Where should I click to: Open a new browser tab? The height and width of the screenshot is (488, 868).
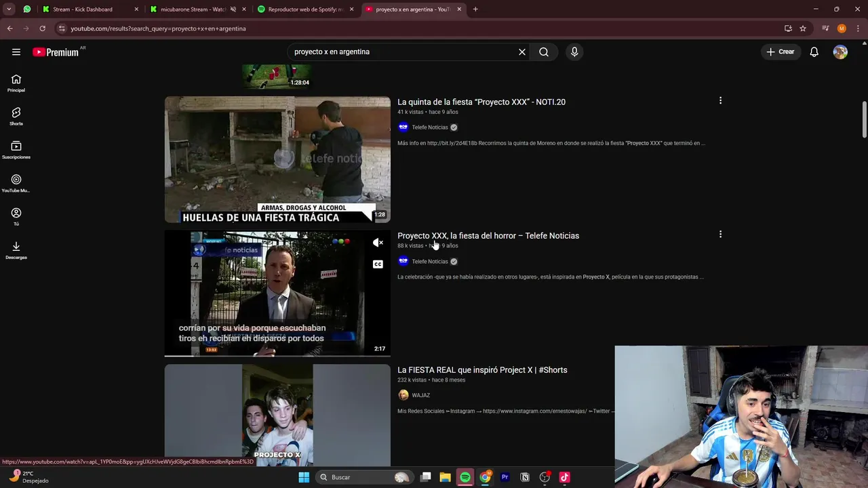point(475,9)
